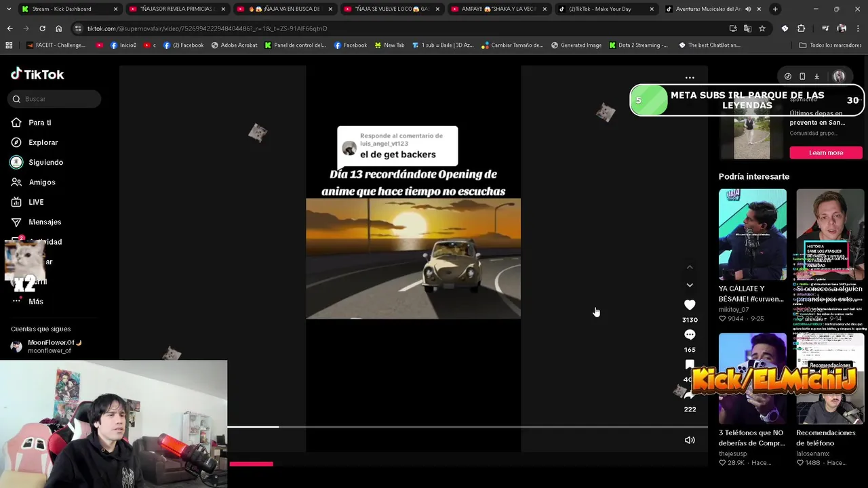Viewport: 868px width, 488px height.
Task: View site information icon in address bar
Action: (x=79, y=28)
